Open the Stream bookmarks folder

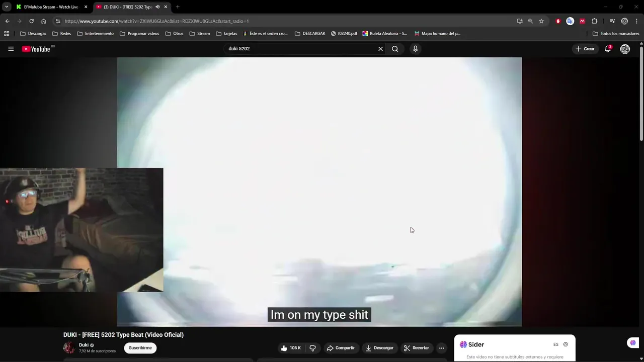click(x=200, y=34)
